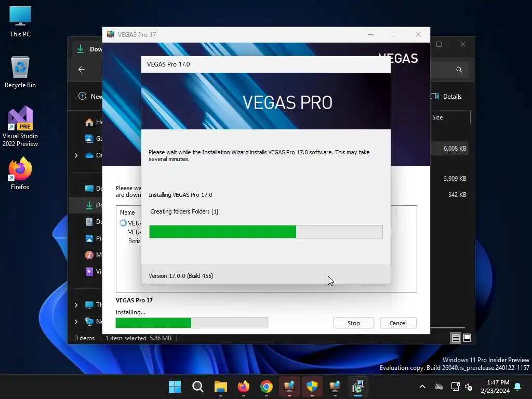This screenshot has width=532, height=399.
Task: Select the 6,008 KB file row
Action: [449, 148]
